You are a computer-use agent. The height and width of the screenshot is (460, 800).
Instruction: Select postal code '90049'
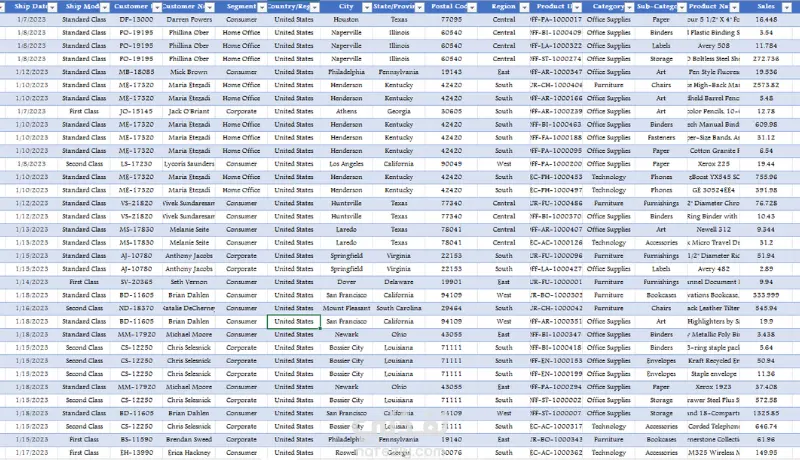[x=452, y=164]
